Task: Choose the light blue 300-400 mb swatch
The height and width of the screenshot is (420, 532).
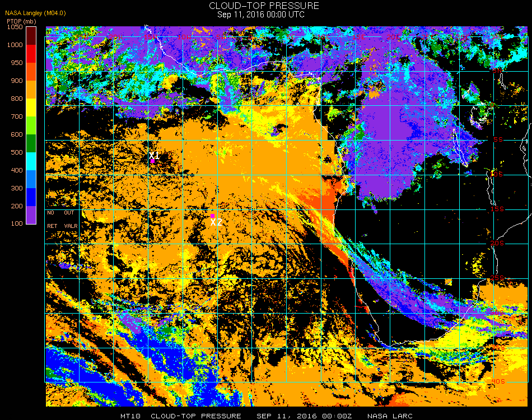Action: (31, 179)
